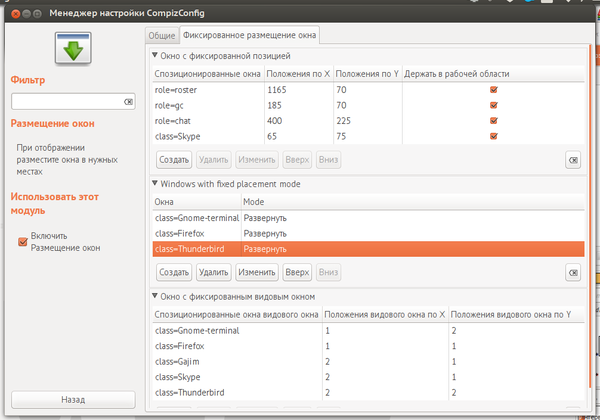600x420 pixels.
Task: Click Удалить under the placement mode list
Action: tap(214, 271)
